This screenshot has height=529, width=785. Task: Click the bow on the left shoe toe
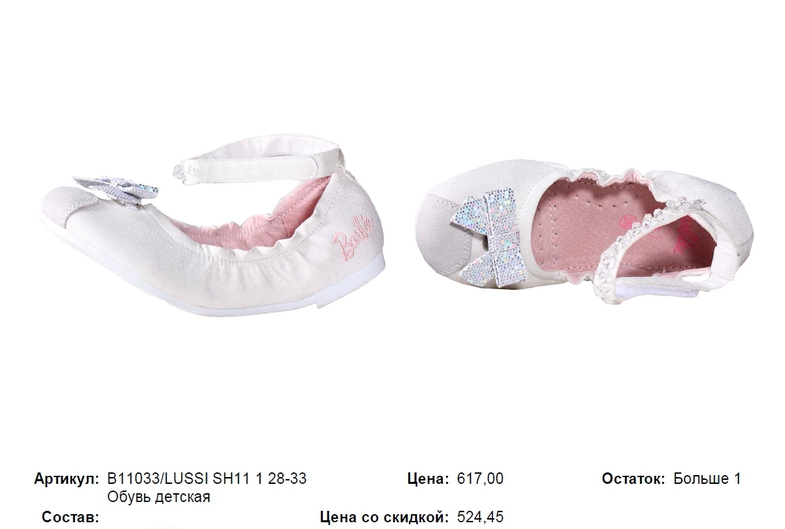(x=116, y=190)
